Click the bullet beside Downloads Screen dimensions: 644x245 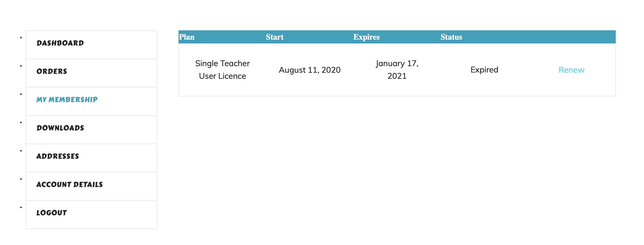(x=21, y=123)
